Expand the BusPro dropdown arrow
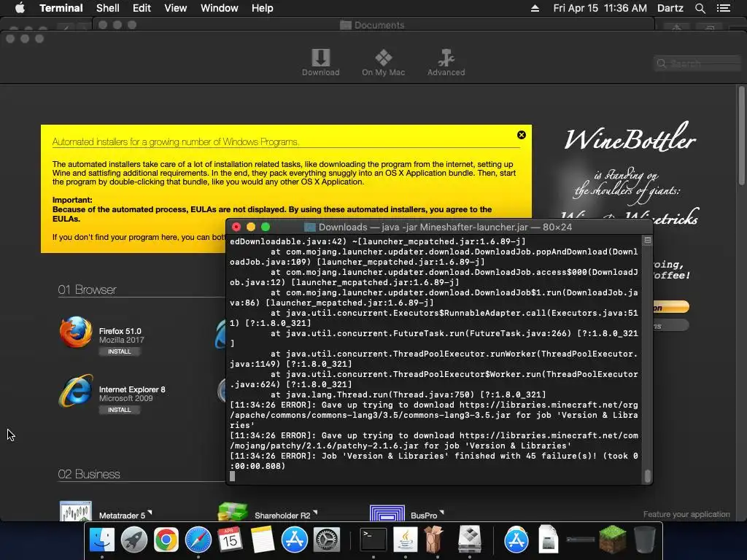The image size is (747, 560). [x=441, y=513]
